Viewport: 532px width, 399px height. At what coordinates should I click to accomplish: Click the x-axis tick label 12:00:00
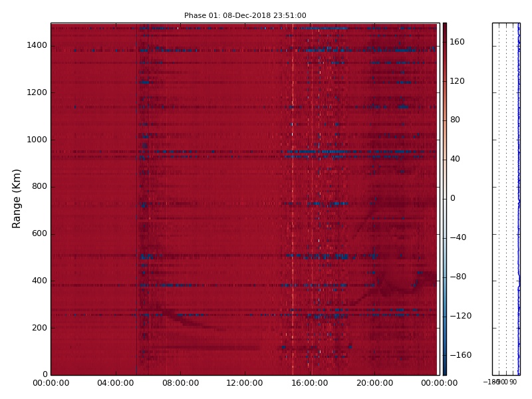pos(245,384)
